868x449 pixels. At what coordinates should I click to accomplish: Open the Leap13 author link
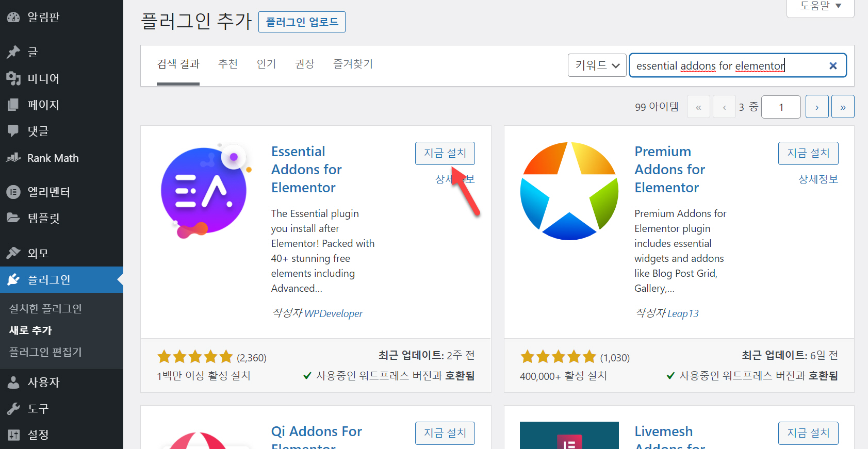click(x=683, y=313)
